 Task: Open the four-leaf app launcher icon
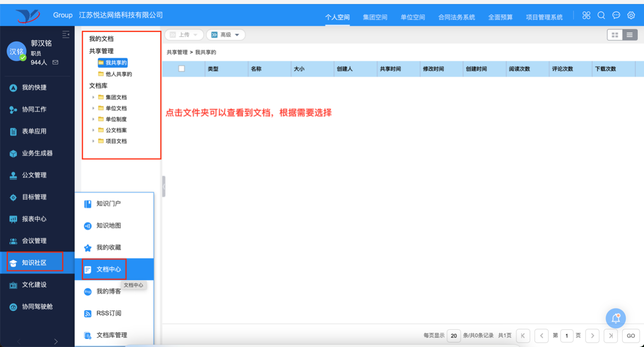(x=587, y=15)
